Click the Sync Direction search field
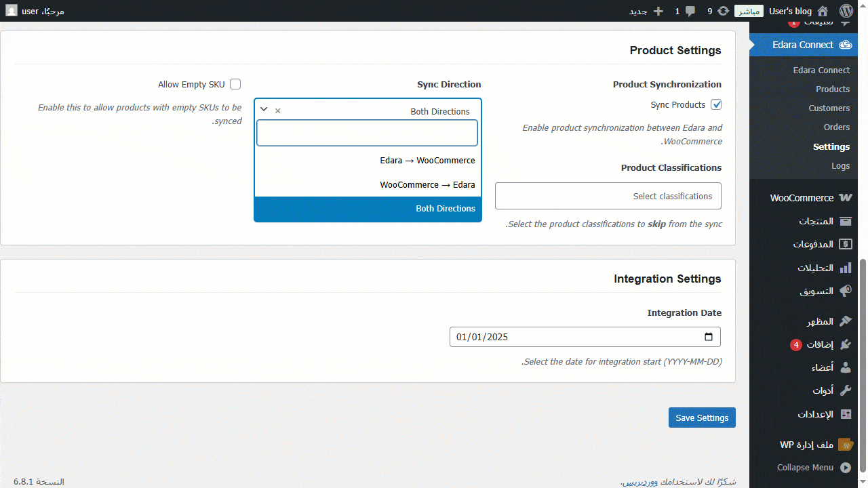 367,133
